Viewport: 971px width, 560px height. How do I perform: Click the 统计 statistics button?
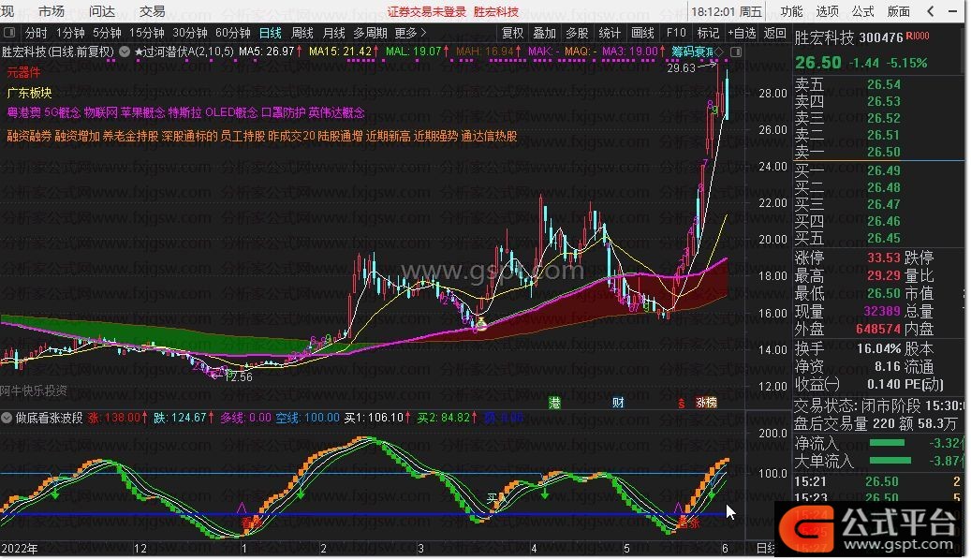(x=610, y=33)
